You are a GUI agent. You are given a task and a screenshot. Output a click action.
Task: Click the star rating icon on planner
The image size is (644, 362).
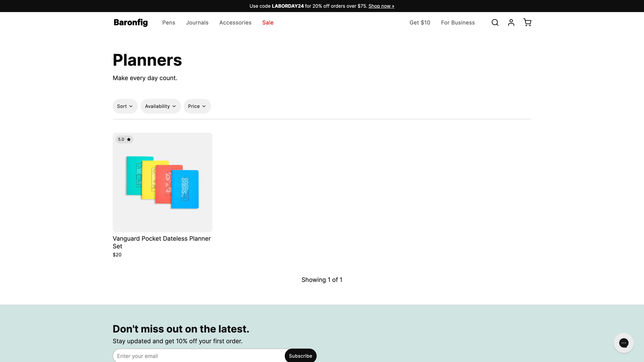coord(129,139)
